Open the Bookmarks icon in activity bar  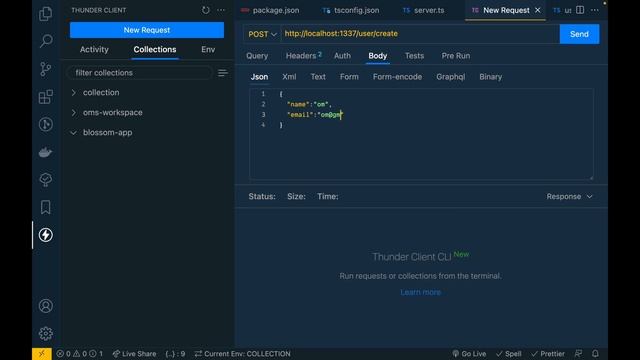point(45,207)
